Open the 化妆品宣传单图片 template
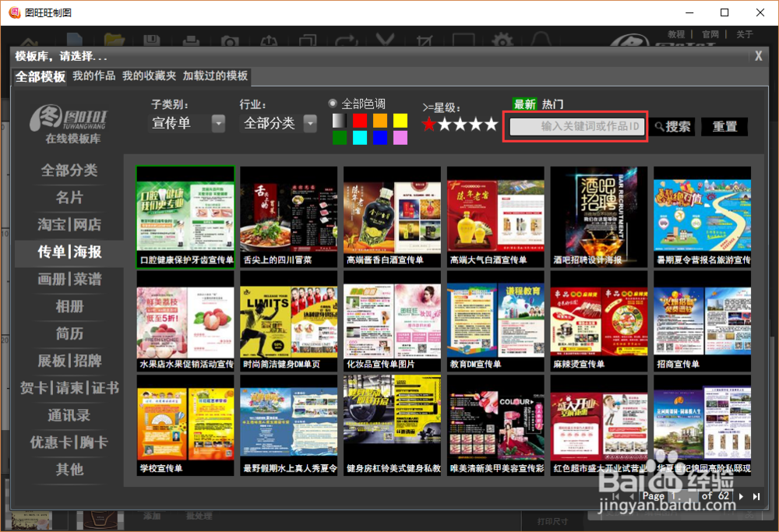The image size is (779, 532). (x=392, y=322)
